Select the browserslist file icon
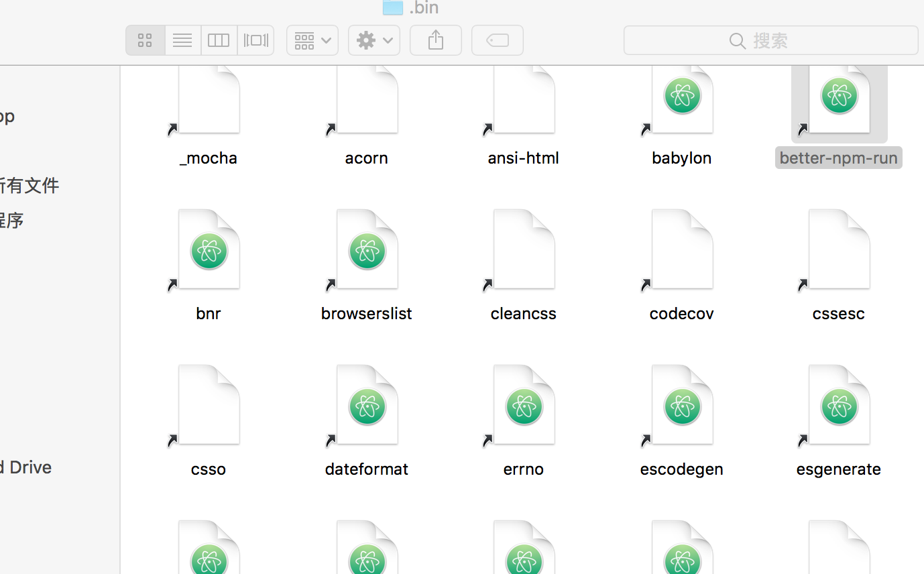This screenshot has width=924, height=574. pyautogui.click(x=367, y=251)
